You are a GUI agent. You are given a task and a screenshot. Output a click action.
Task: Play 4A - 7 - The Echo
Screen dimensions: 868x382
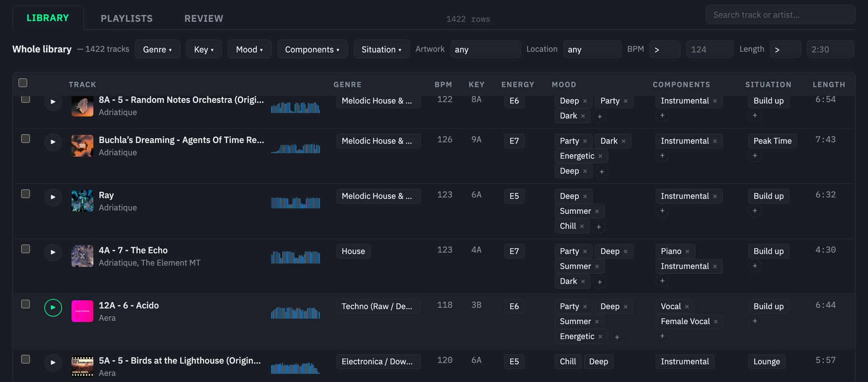[53, 252]
